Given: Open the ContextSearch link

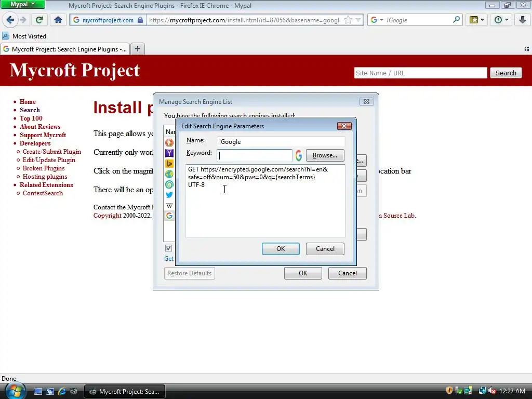Looking at the screenshot, I should (43, 193).
